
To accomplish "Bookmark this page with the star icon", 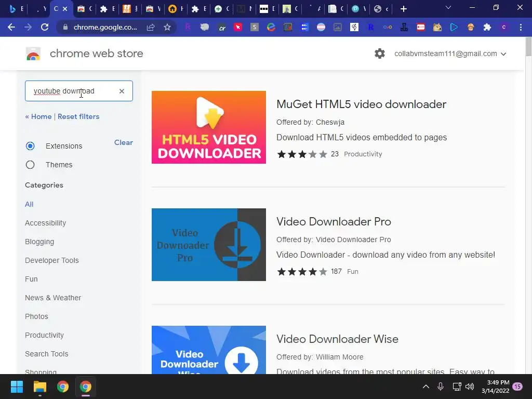I will pyautogui.click(x=167, y=27).
